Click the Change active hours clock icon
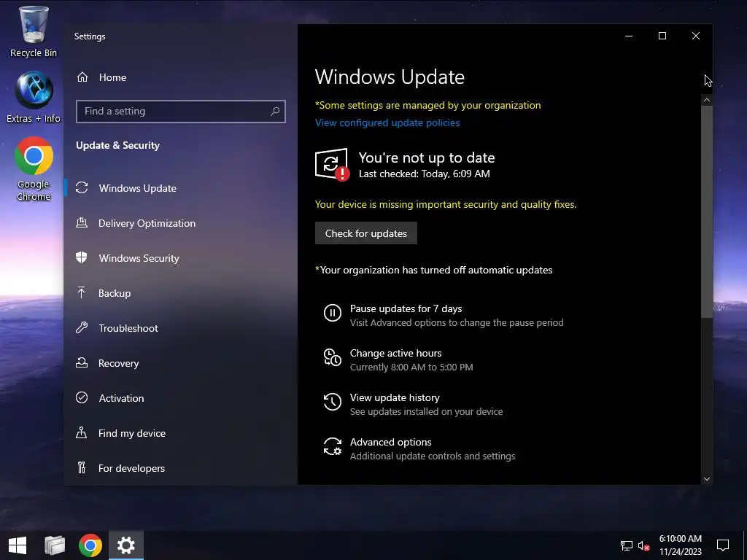Screen dimensions: 747x560 point(333,357)
